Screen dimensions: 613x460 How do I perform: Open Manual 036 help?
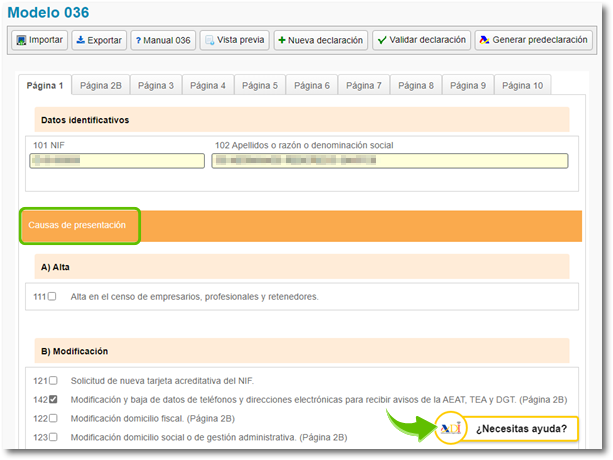[162, 40]
